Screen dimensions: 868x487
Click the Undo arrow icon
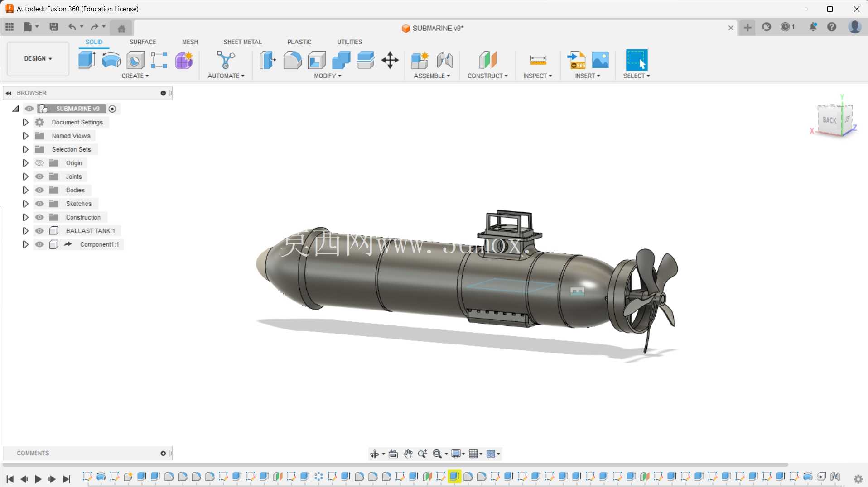pyautogui.click(x=72, y=27)
